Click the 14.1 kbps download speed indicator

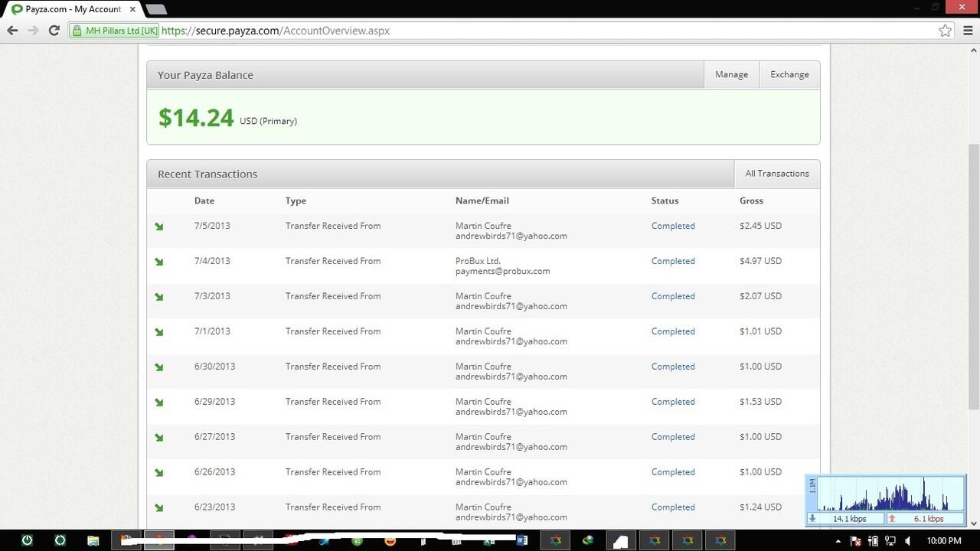pyautogui.click(x=848, y=519)
